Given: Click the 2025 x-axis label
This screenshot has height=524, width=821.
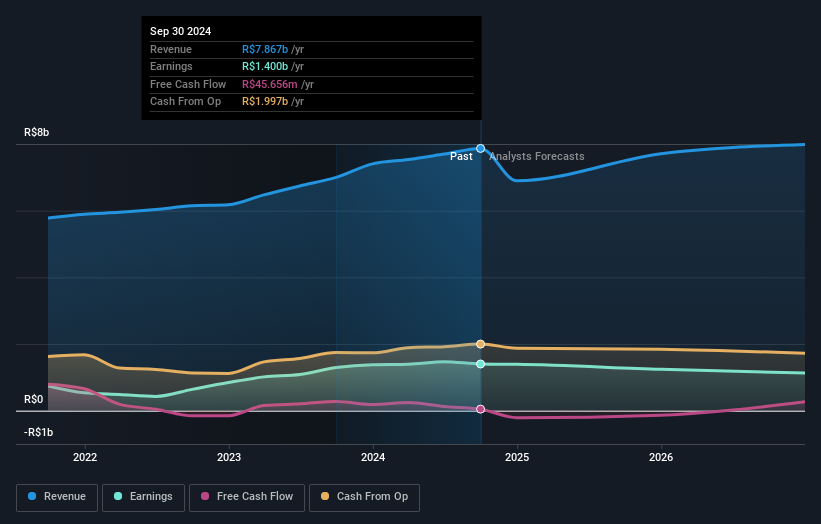Looking at the screenshot, I should point(517,457).
